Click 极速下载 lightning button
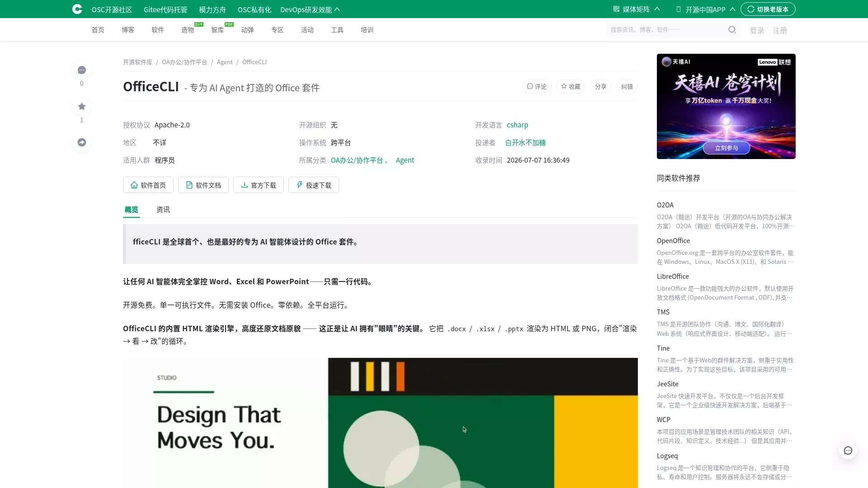 (x=314, y=185)
